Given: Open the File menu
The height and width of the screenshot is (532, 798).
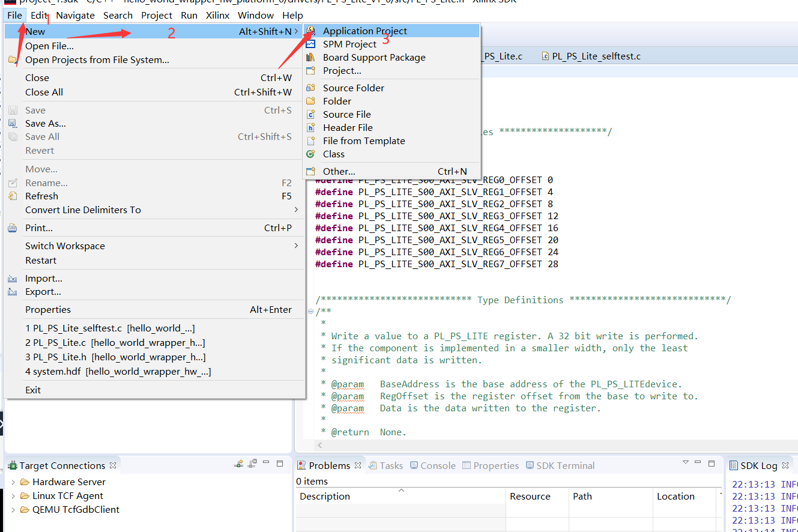Looking at the screenshot, I should coord(15,15).
